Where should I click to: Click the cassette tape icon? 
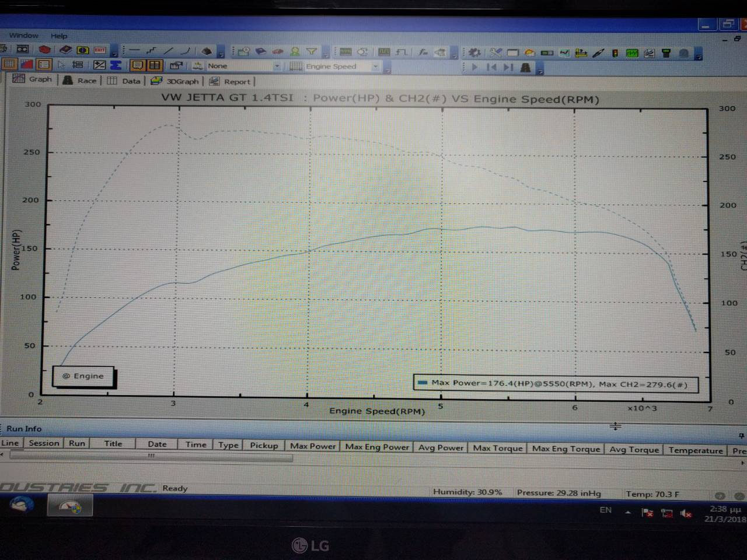click(x=22, y=50)
